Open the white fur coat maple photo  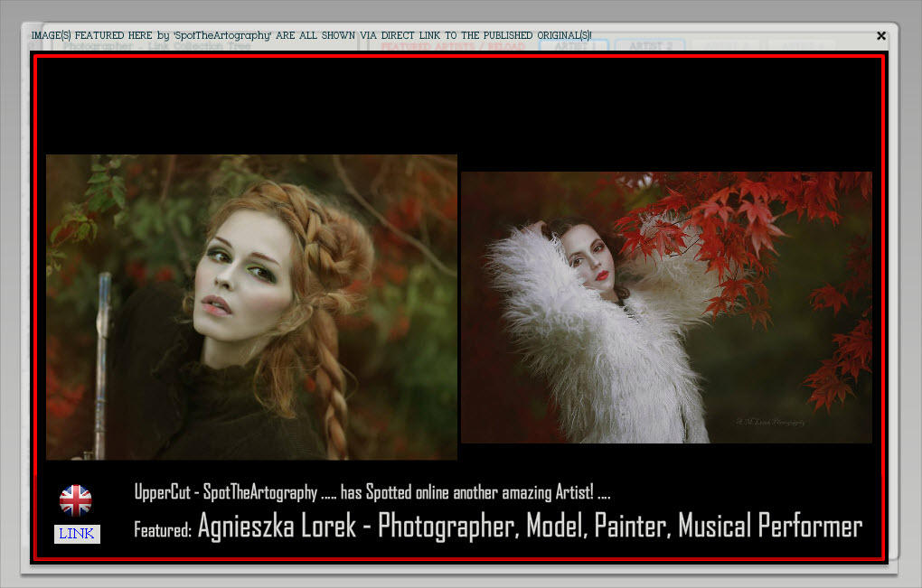[666, 307]
